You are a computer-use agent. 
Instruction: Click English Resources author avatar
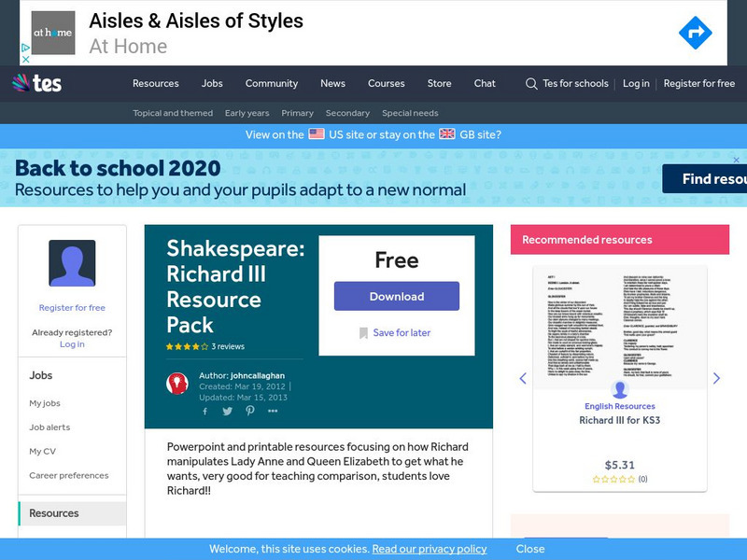pyautogui.click(x=619, y=389)
